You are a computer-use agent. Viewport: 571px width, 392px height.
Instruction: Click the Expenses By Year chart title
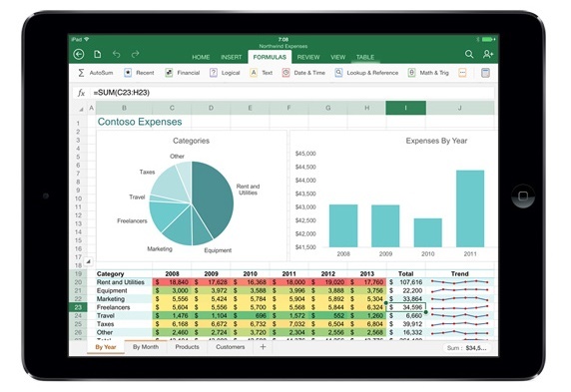[436, 141]
